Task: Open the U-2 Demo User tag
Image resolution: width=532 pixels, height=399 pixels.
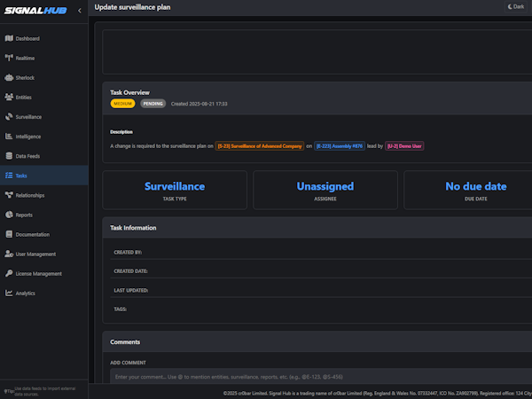Action: [404, 146]
